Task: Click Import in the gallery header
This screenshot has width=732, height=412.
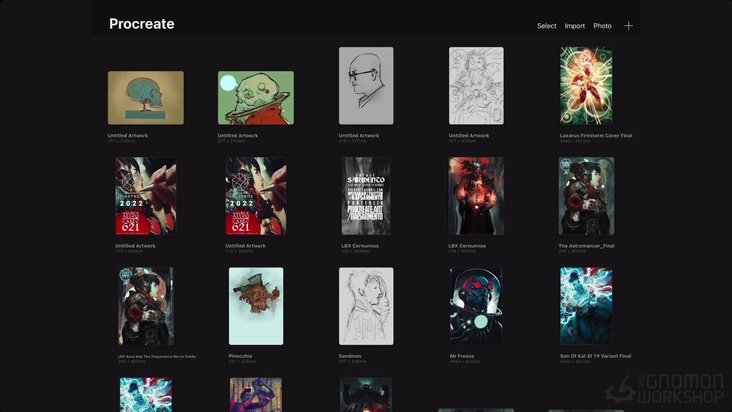Action: [x=575, y=26]
